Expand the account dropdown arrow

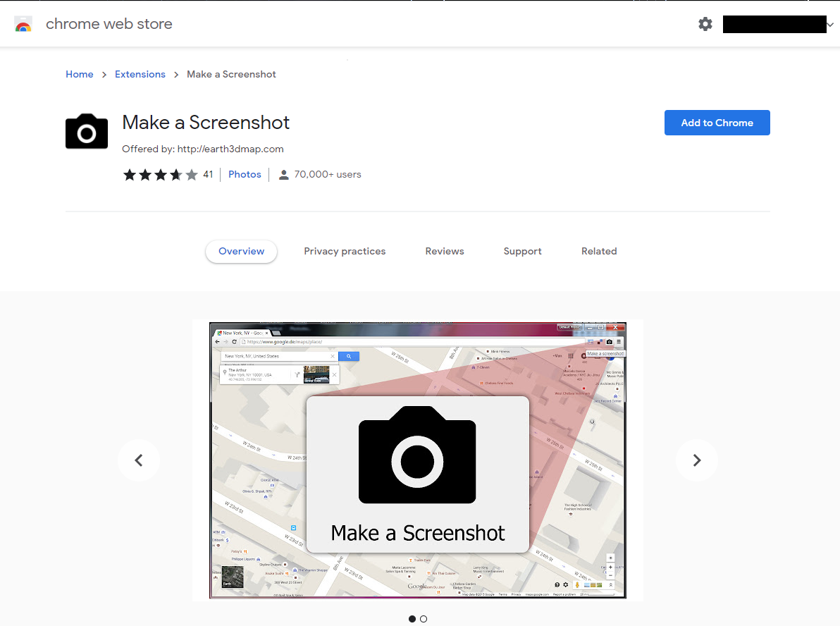tap(830, 25)
